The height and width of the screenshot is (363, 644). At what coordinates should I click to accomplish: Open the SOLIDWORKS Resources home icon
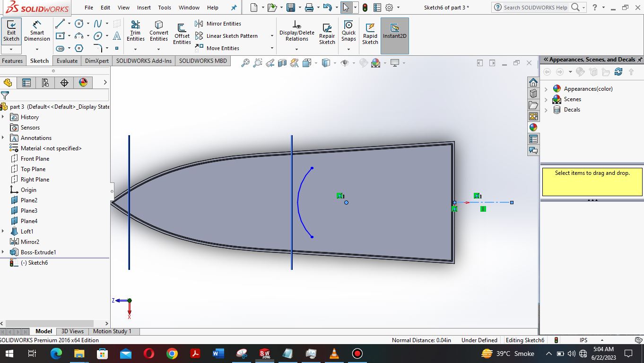pos(533,82)
